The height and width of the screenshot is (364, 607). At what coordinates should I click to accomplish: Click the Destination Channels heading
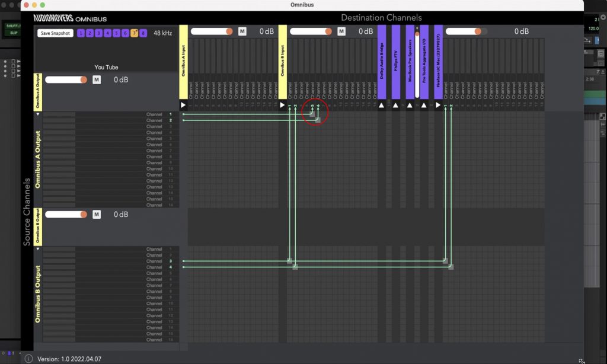pos(381,18)
